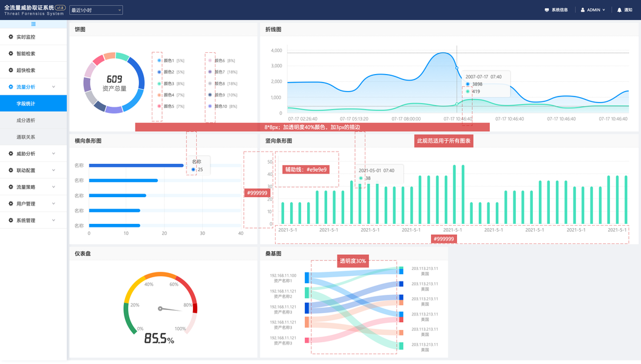
Task: Click the 系统信息 monitor icon in header
Action: click(547, 10)
